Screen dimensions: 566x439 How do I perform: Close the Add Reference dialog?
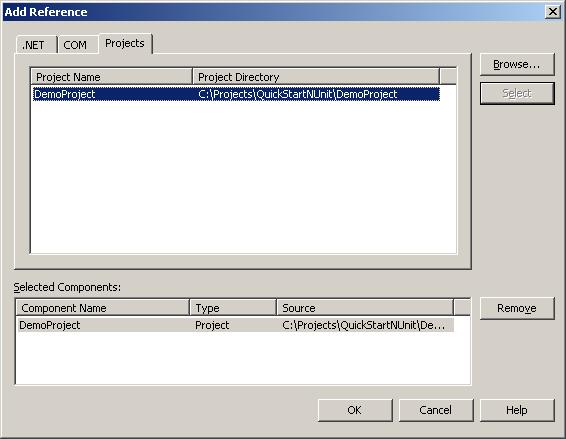click(x=553, y=12)
